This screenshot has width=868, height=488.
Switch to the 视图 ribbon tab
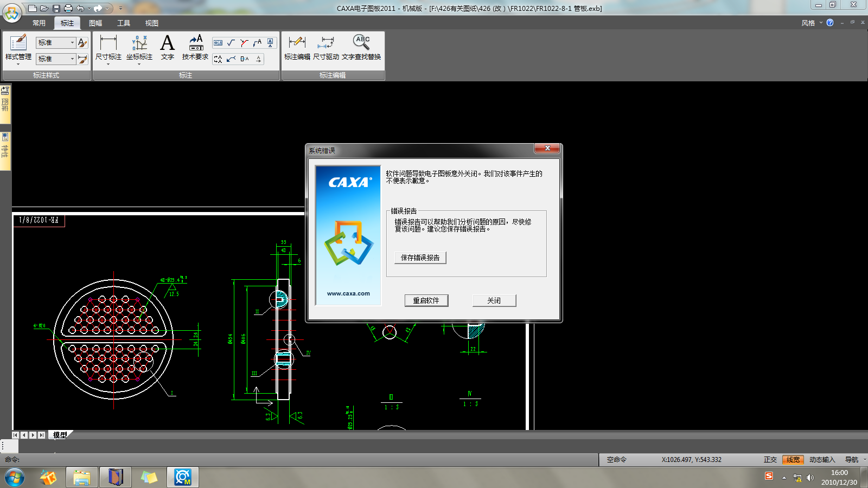click(152, 23)
